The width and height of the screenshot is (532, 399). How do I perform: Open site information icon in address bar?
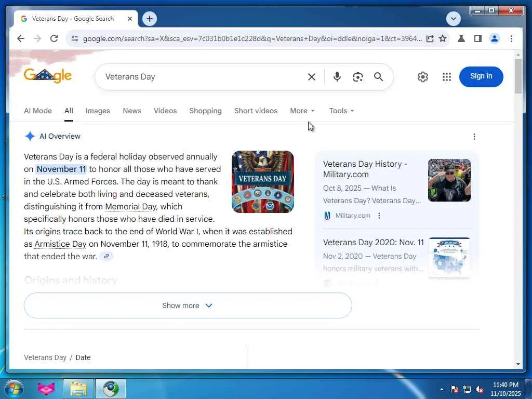coord(75,38)
